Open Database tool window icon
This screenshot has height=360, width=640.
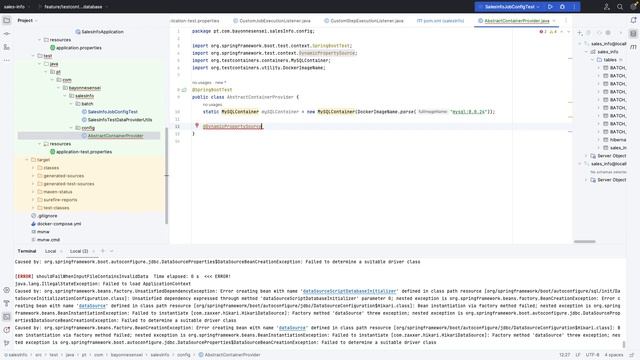click(633, 34)
